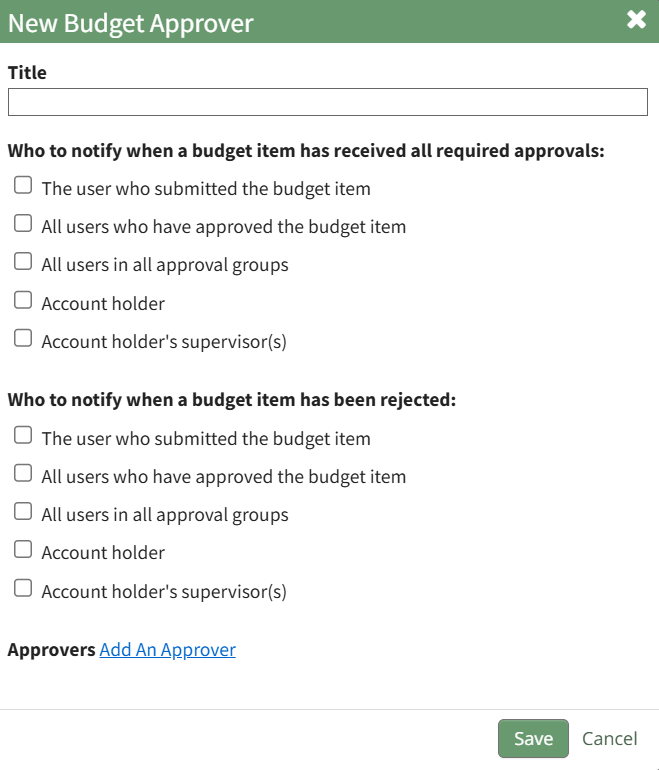The height and width of the screenshot is (770, 659).
Task: Select Account holder checkbox in rejected section
Action: [x=23, y=550]
